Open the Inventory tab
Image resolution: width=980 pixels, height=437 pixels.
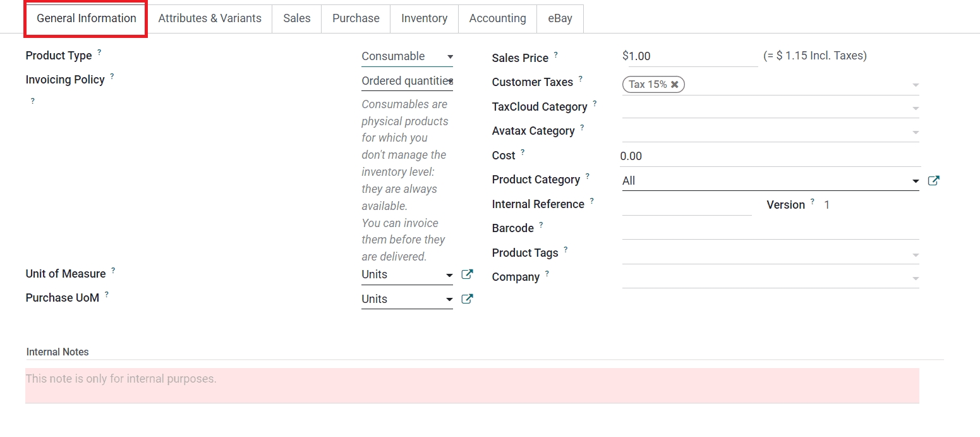424,18
